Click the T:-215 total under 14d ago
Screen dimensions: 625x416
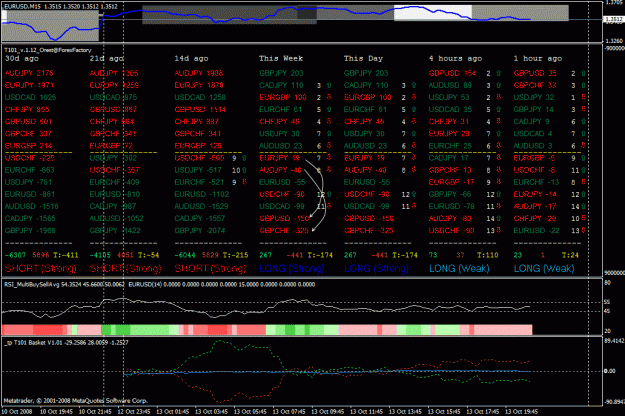tap(235, 255)
